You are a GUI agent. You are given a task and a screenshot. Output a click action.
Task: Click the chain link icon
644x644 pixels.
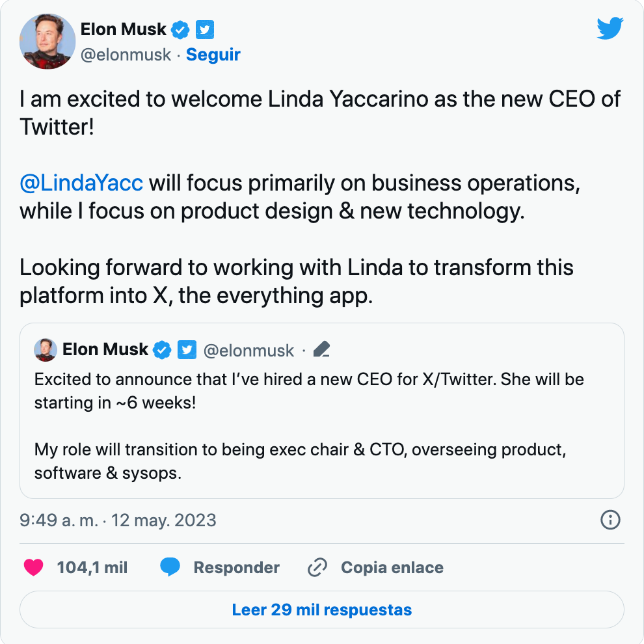pyautogui.click(x=317, y=567)
